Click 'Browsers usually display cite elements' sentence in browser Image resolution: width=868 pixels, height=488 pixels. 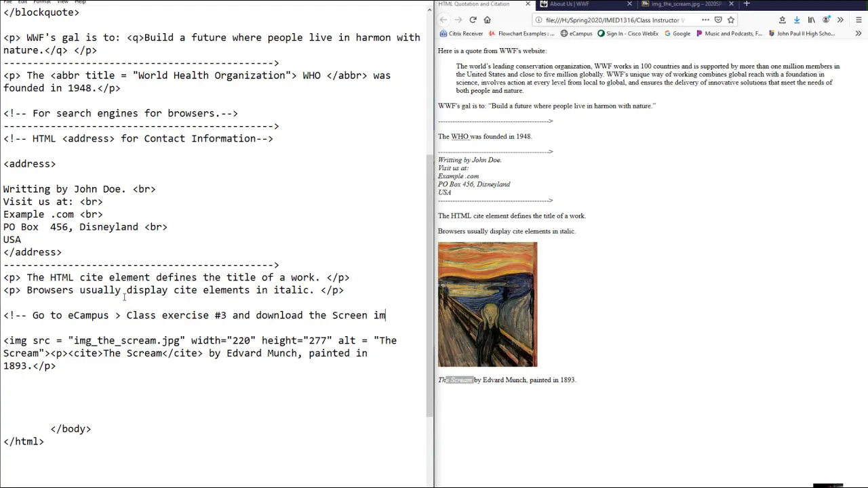pos(507,231)
